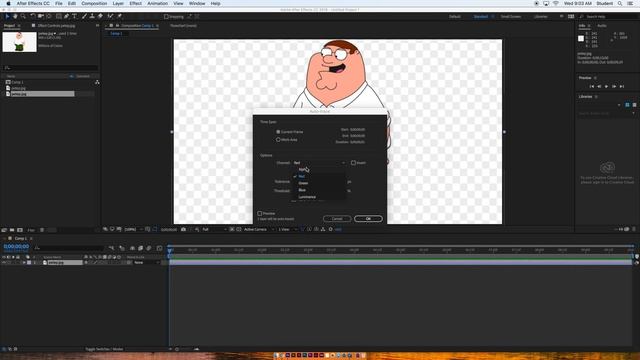Click the current timecode 0;00;00;00
This screenshot has height=360, width=640.
[16, 247]
